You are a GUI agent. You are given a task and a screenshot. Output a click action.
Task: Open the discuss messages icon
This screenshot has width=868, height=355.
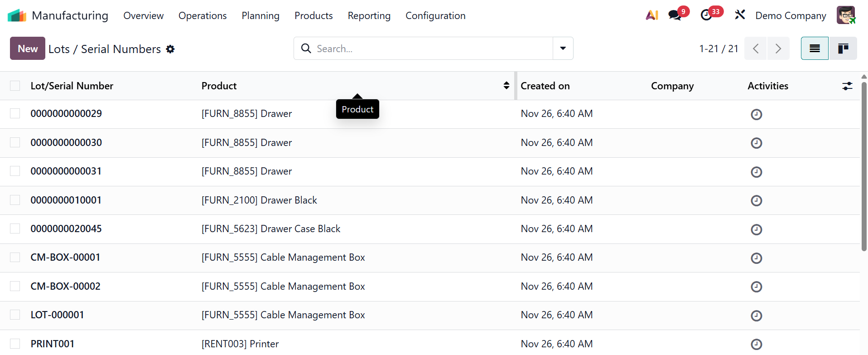point(675,15)
